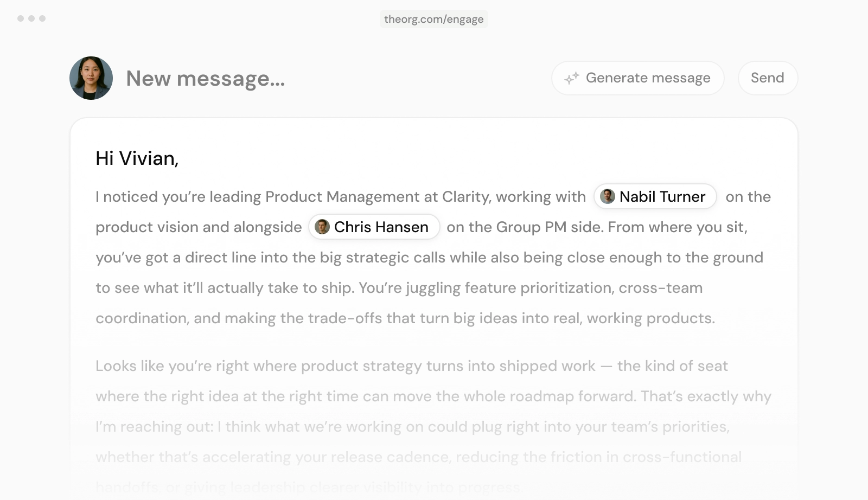Place cursor on the Hi Vivian greeting
The image size is (868, 500).
[x=137, y=158]
